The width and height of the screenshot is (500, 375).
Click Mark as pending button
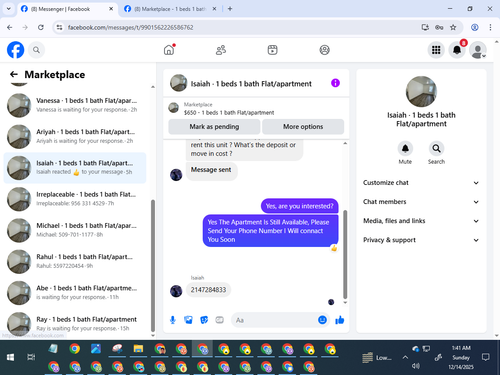pos(214,127)
